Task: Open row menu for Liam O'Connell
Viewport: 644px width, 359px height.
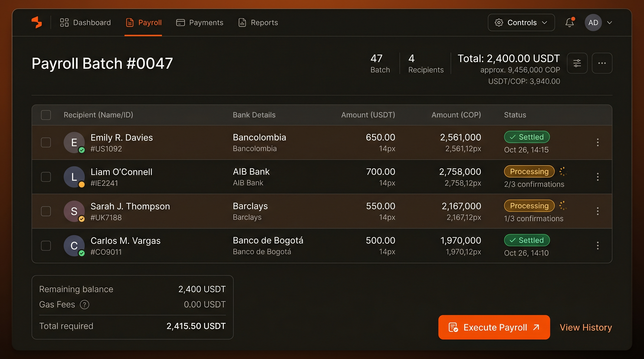Action: click(x=598, y=177)
